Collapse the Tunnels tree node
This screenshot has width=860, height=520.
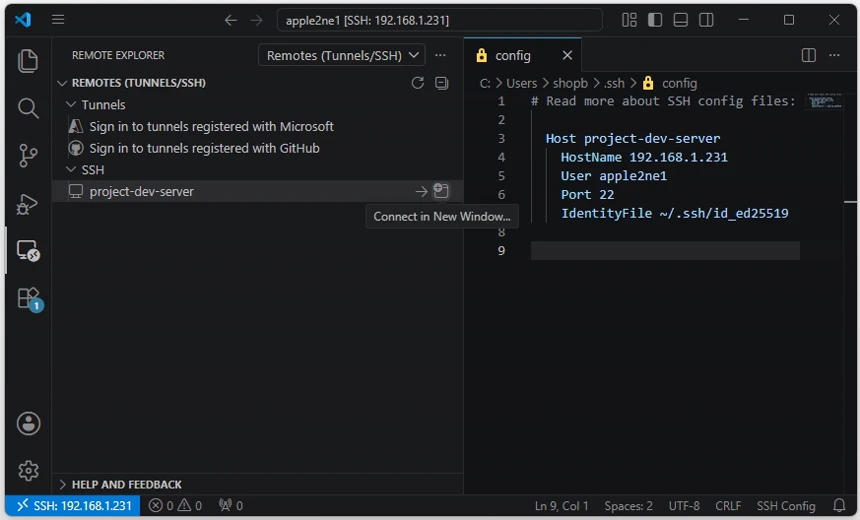tap(71, 104)
